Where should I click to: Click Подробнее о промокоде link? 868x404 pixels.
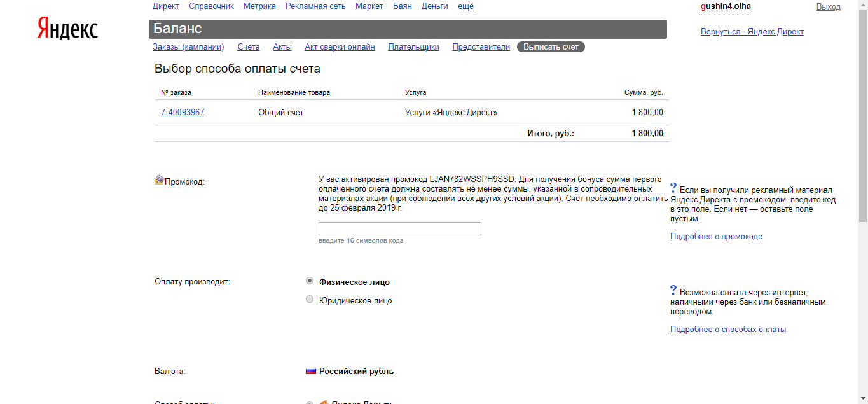click(716, 237)
